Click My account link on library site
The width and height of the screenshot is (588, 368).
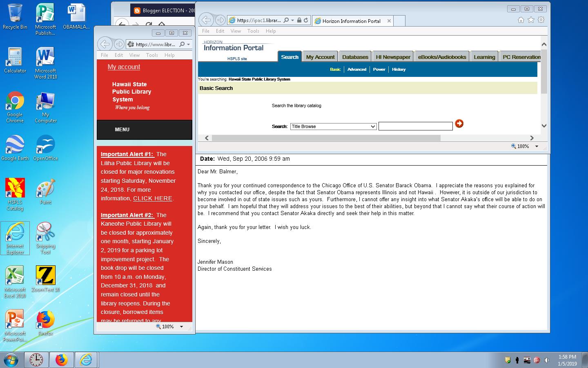point(124,67)
